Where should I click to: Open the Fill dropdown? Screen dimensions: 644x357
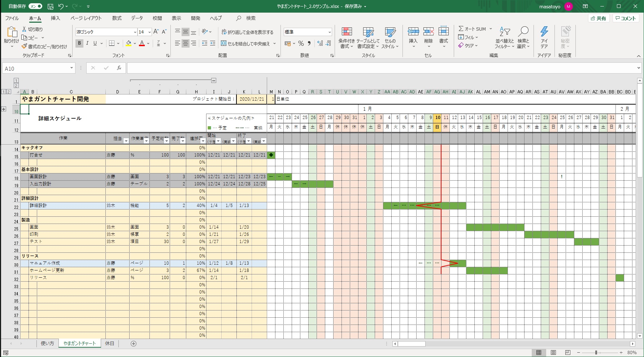(468, 37)
